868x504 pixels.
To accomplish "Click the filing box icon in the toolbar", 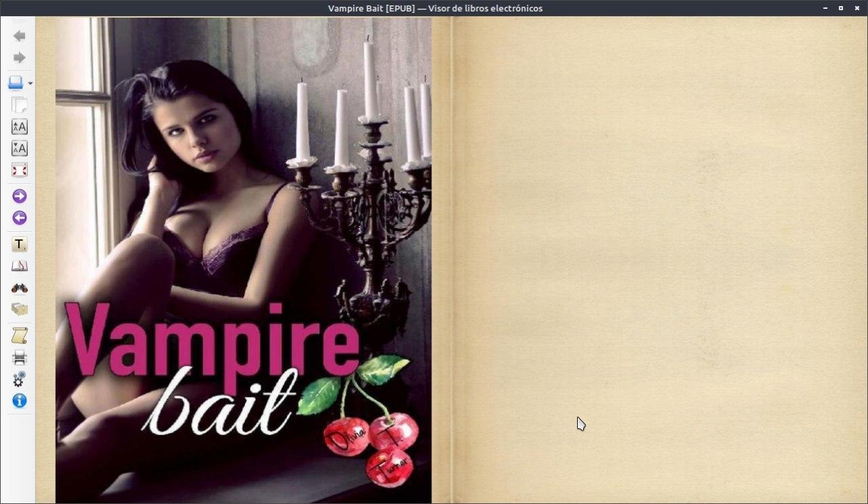I will click(x=19, y=309).
